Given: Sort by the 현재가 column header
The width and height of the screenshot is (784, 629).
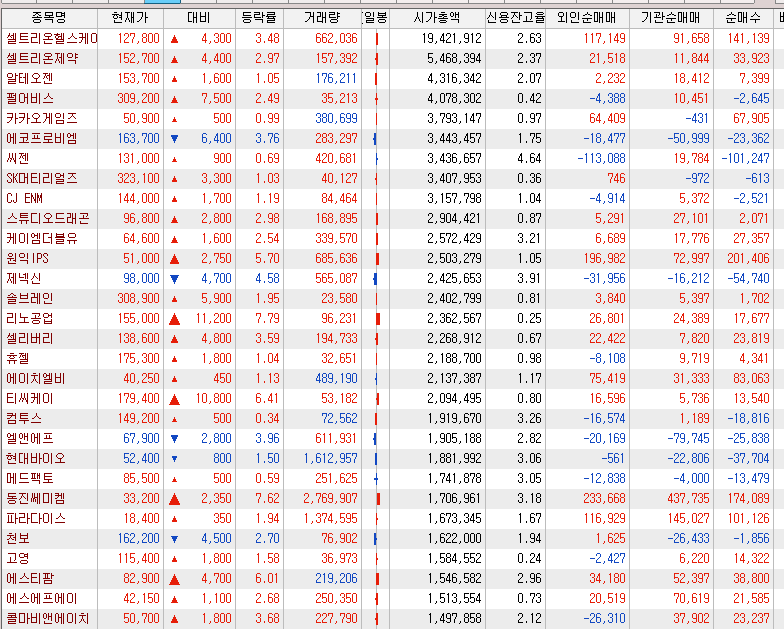Looking at the screenshot, I should 130,18.
